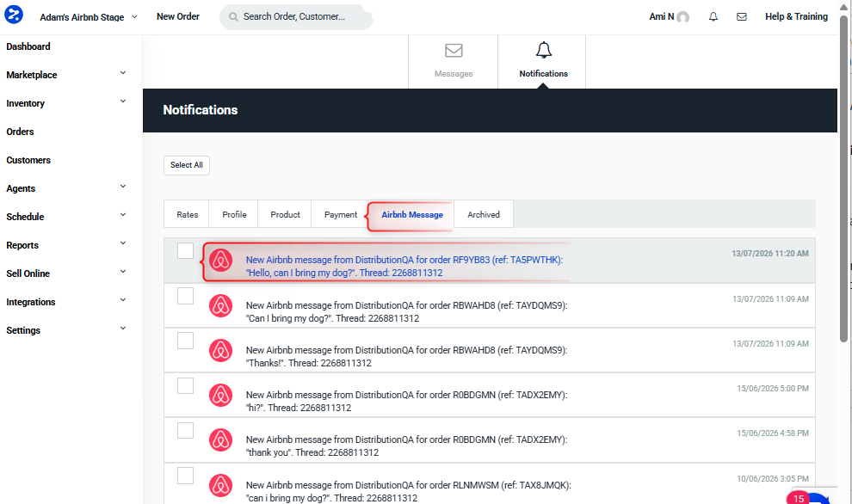Go to Dashboard in sidebar
Viewport: 852px width, 504px height.
tap(28, 46)
